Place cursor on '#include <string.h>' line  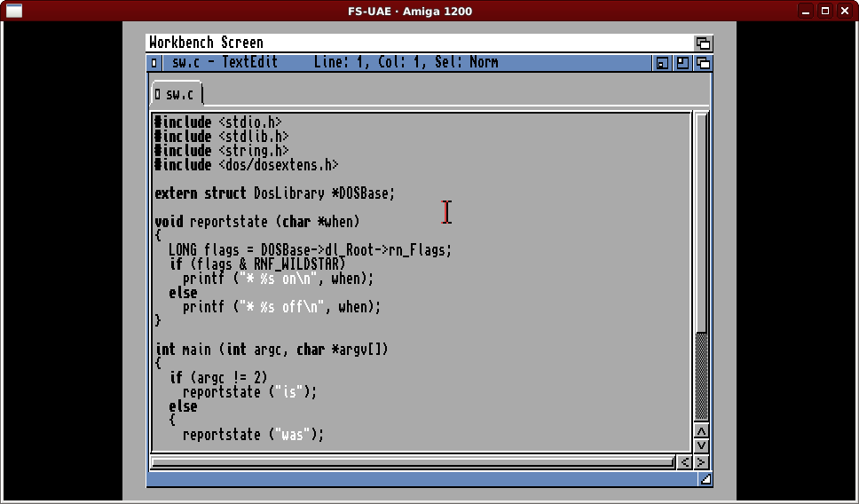(222, 150)
